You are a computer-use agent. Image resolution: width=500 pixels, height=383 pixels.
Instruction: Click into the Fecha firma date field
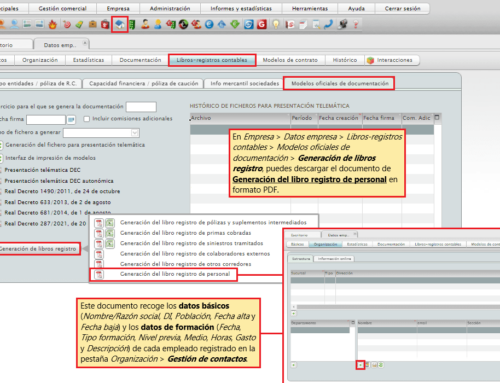(x=46, y=119)
